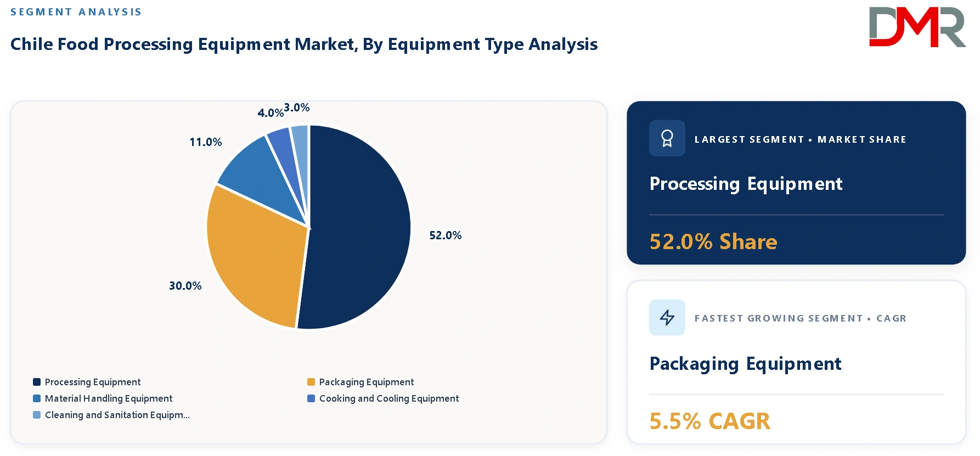Click FASTEST GROWING SEGMENT • CAGR caption
Viewport: 980px width, 456px height.
pyautogui.click(x=801, y=318)
